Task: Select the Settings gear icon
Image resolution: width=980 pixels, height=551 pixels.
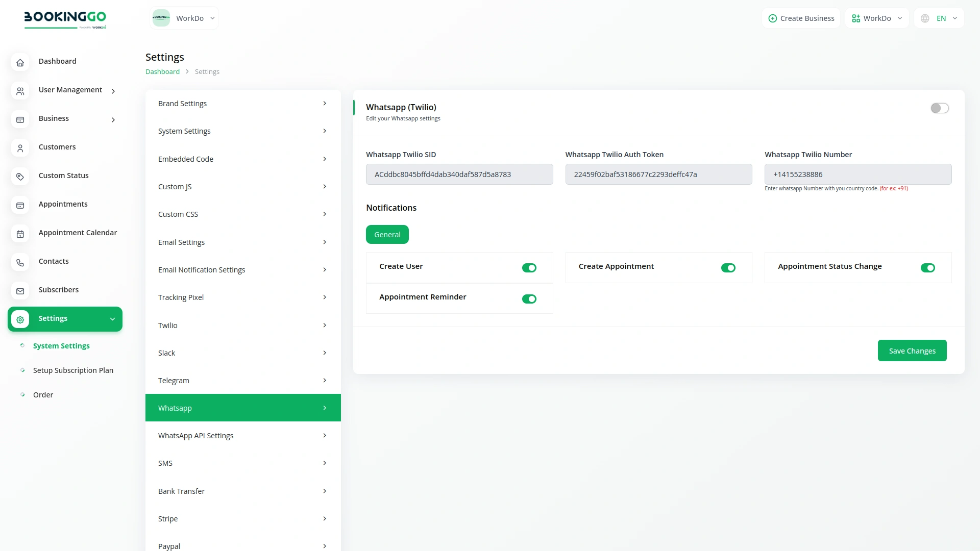Action: 20,319
